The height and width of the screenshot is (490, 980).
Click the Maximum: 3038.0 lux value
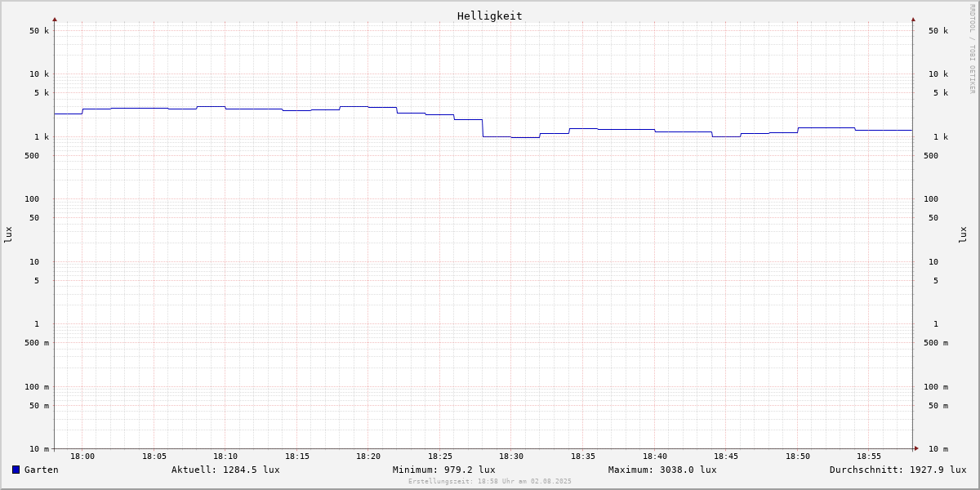coord(662,470)
